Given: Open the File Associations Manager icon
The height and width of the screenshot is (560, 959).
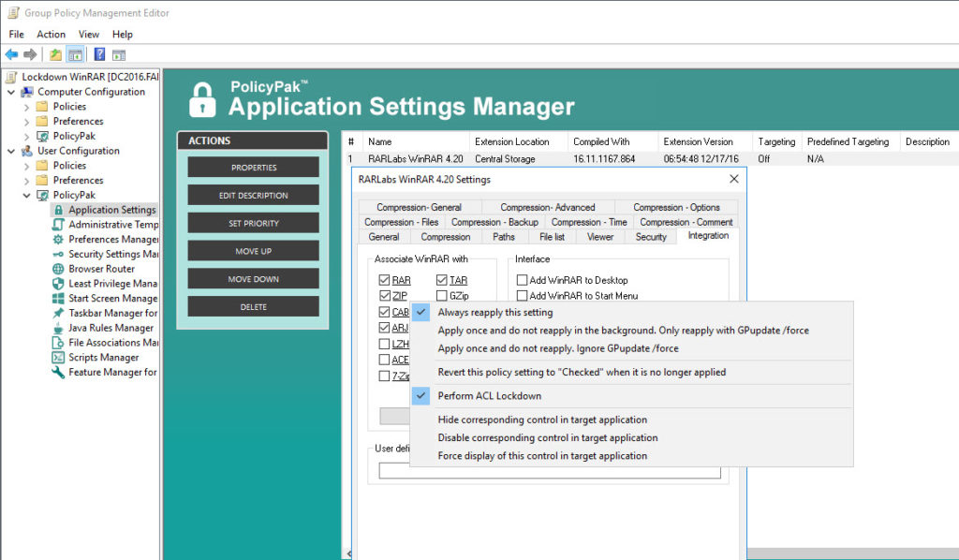Looking at the screenshot, I should 58,343.
